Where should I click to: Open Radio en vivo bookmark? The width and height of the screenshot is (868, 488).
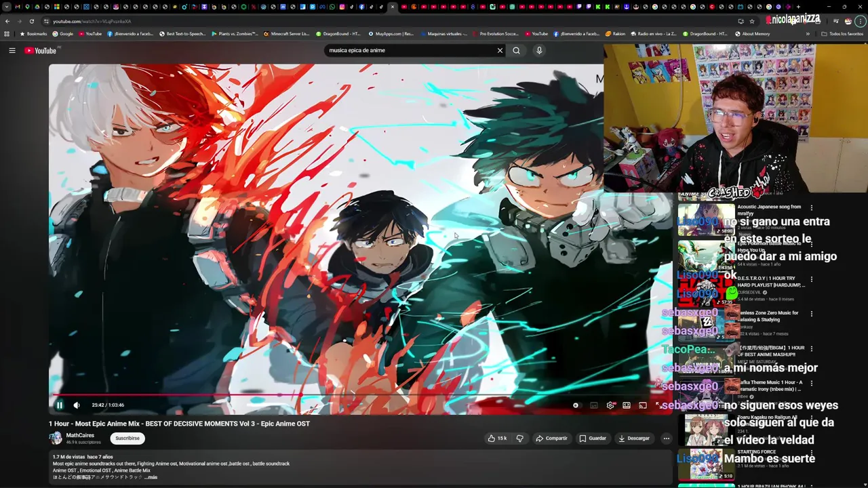654,34
